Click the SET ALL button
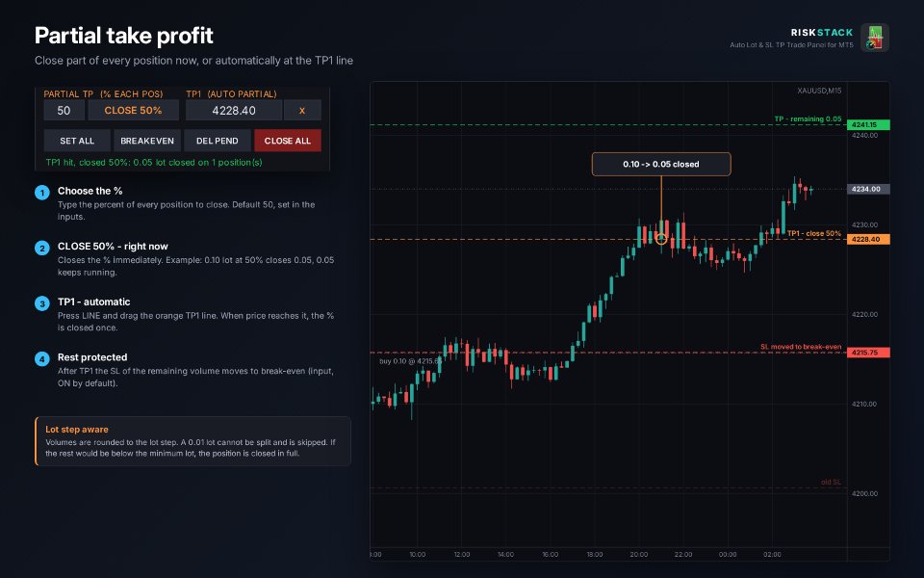Screen dimensions: 924x578 click(77, 141)
